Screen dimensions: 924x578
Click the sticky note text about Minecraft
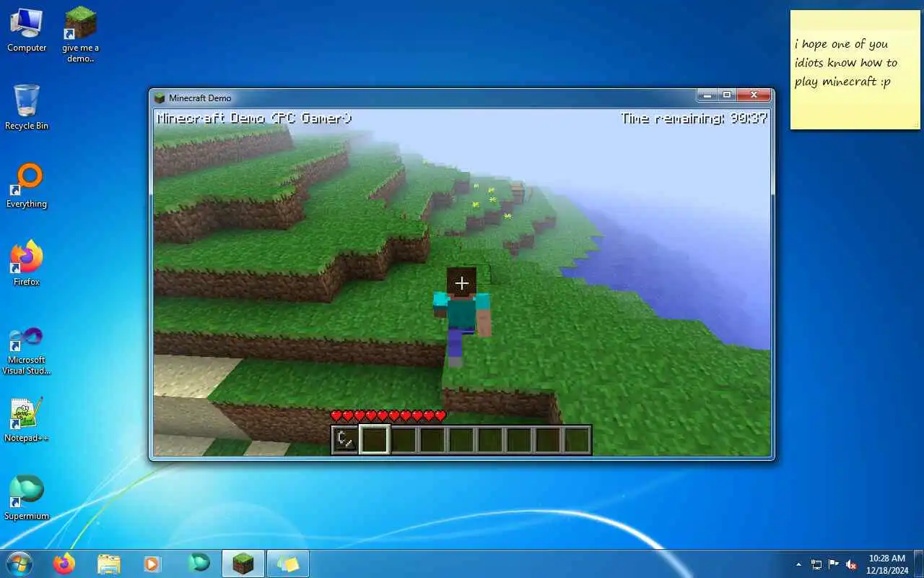pos(846,63)
